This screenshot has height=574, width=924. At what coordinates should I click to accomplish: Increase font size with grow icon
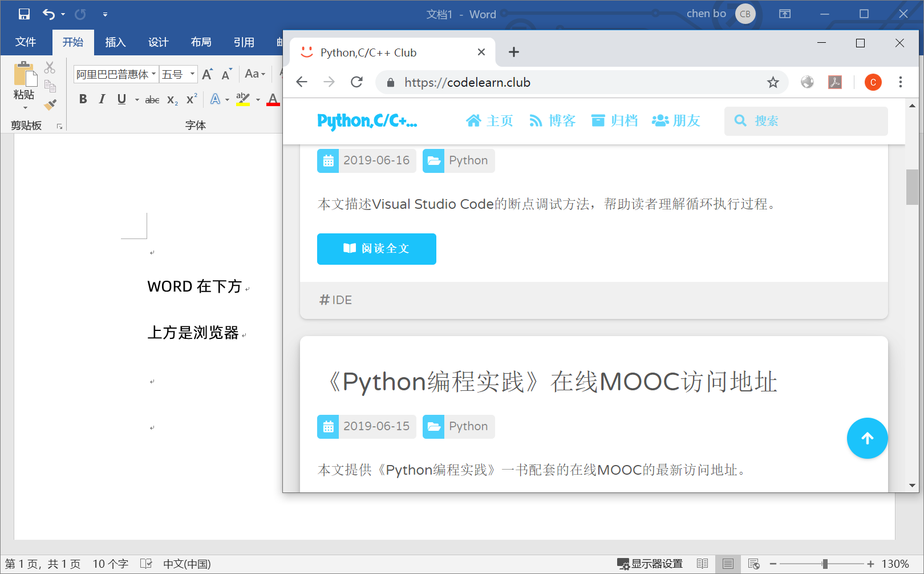coord(208,74)
